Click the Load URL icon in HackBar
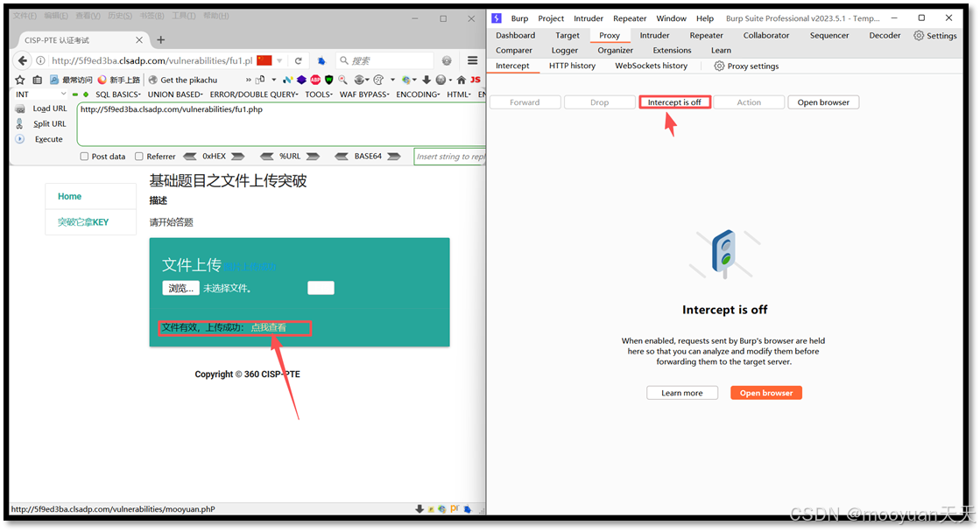This screenshot has height=532, width=980. click(20, 108)
